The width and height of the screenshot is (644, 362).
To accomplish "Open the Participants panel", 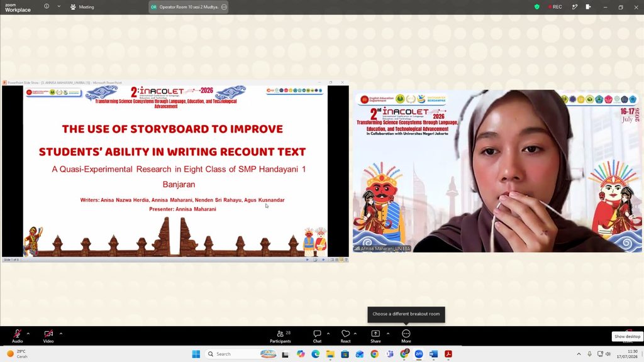I will coord(280,336).
